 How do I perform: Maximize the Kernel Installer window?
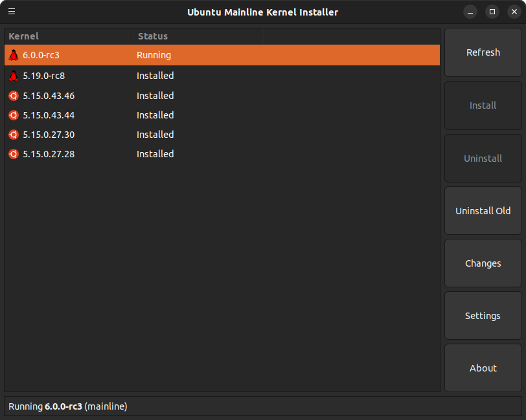[492, 12]
